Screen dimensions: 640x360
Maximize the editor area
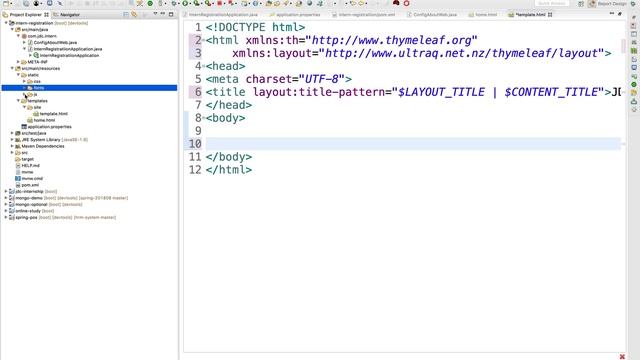[x=620, y=14]
